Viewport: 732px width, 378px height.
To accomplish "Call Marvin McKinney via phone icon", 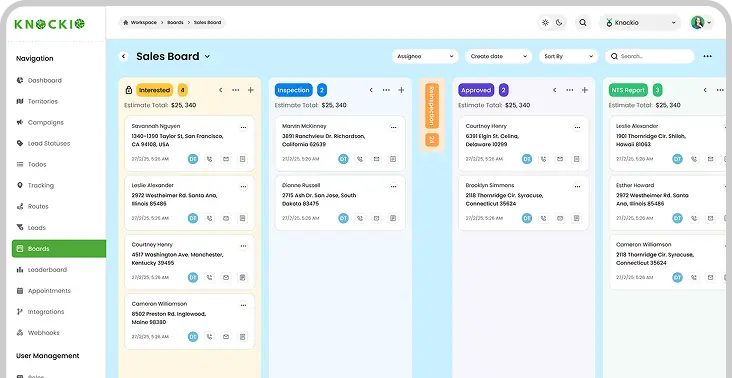I will 360,159.
